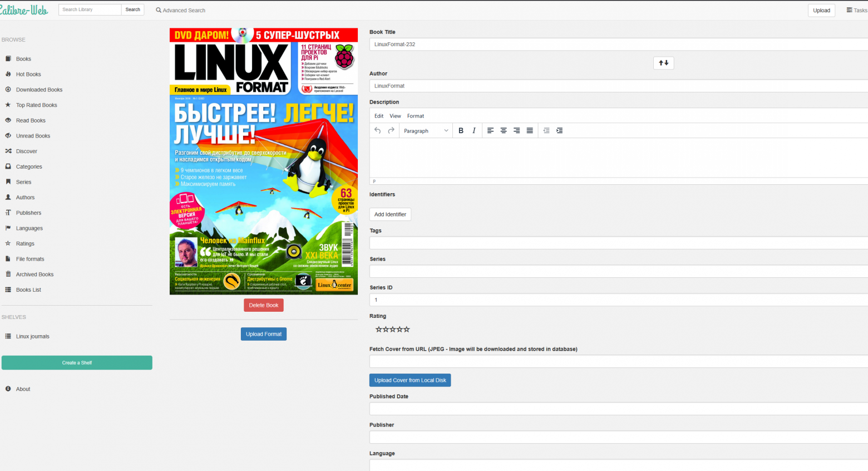868x471 pixels.
Task: Click the Add Identifier button
Action: click(x=390, y=214)
